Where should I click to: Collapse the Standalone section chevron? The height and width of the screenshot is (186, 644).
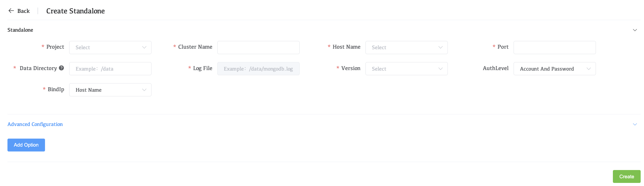635,30
